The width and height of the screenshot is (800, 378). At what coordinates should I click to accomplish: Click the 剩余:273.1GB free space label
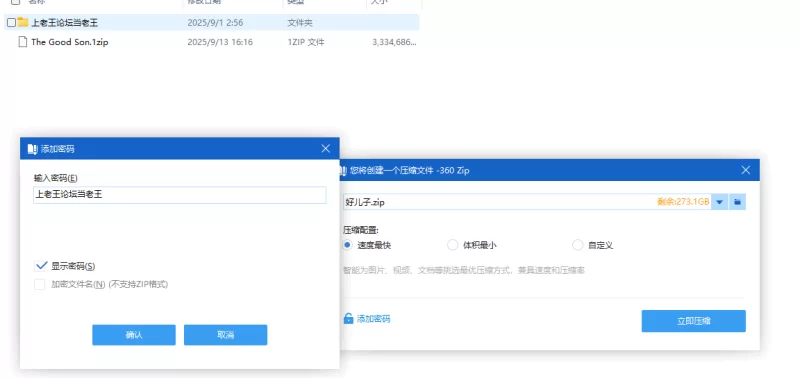683,201
